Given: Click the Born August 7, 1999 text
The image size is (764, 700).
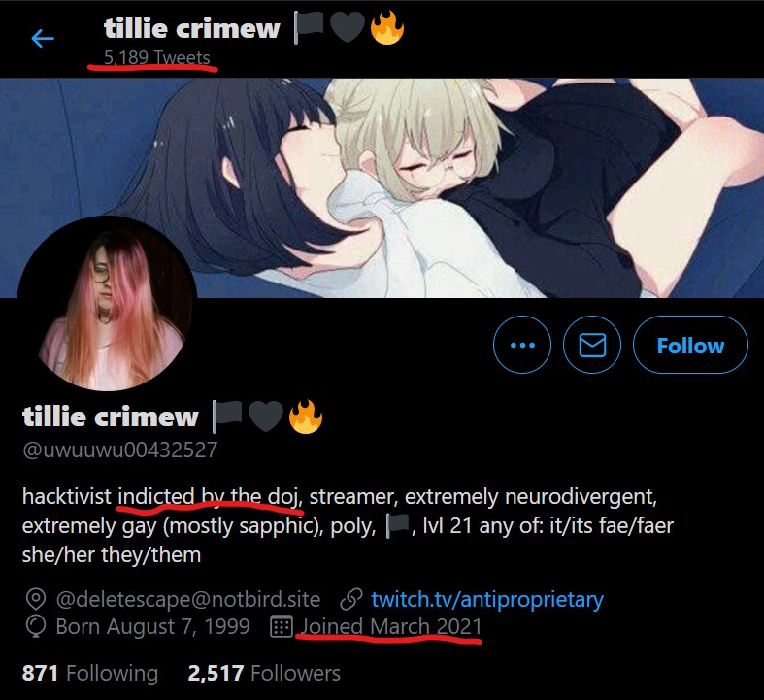Looking at the screenshot, I should pyautogui.click(x=152, y=626).
